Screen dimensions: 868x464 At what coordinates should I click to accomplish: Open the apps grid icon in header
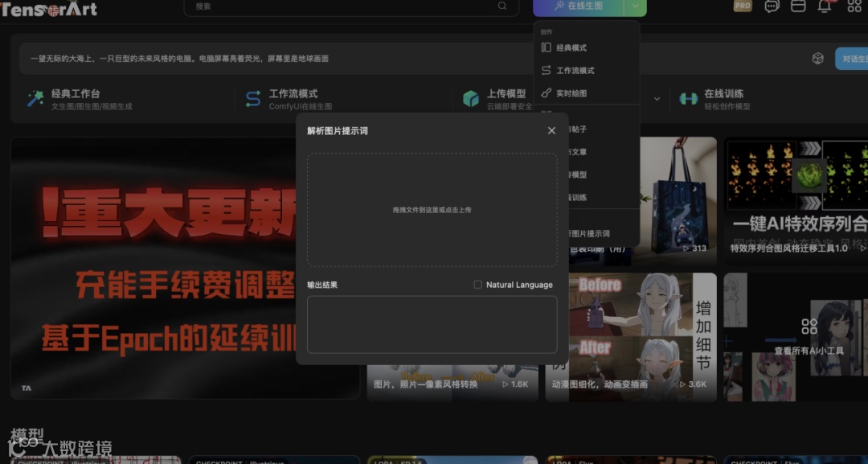pyautogui.click(x=854, y=6)
